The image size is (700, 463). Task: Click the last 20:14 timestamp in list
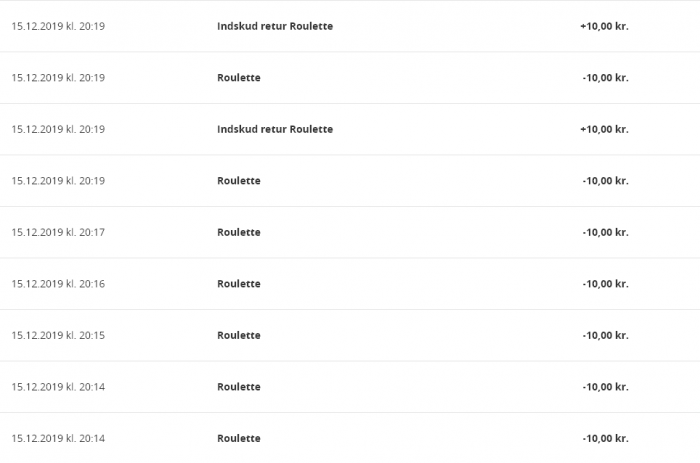point(58,438)
